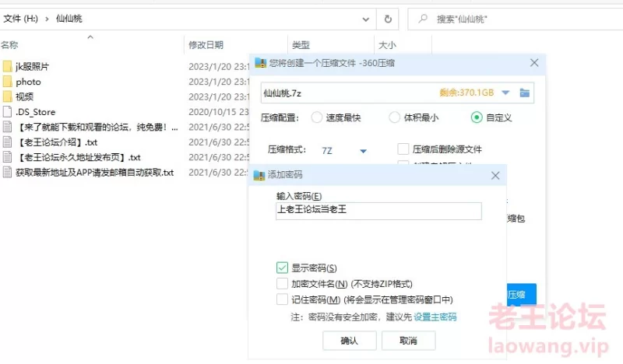
Task: Open the 压缩格式 7Z dropdown
Action: (x=363, y=151)
